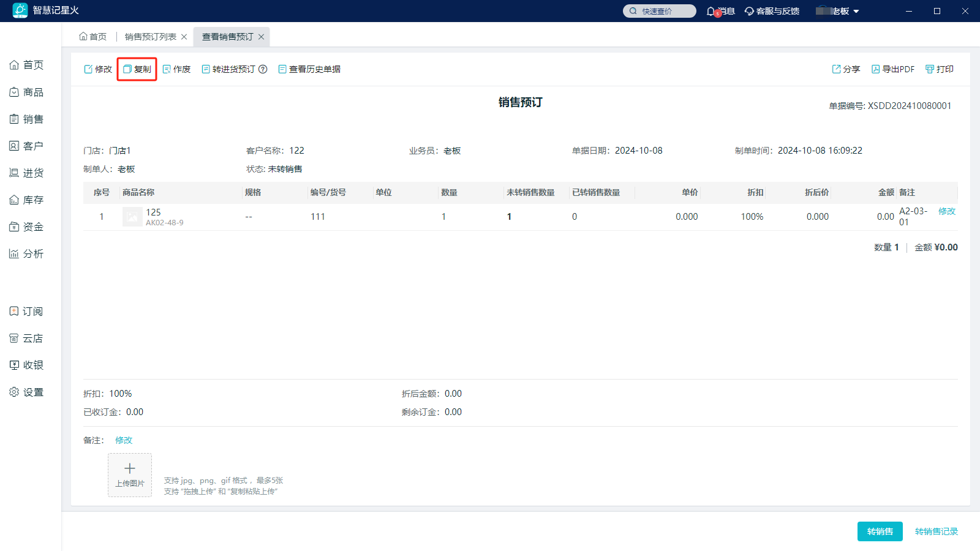Viewport: 980px width, 551px height.
Task: Click 复制 to copy the order
Action: point(137,69)
